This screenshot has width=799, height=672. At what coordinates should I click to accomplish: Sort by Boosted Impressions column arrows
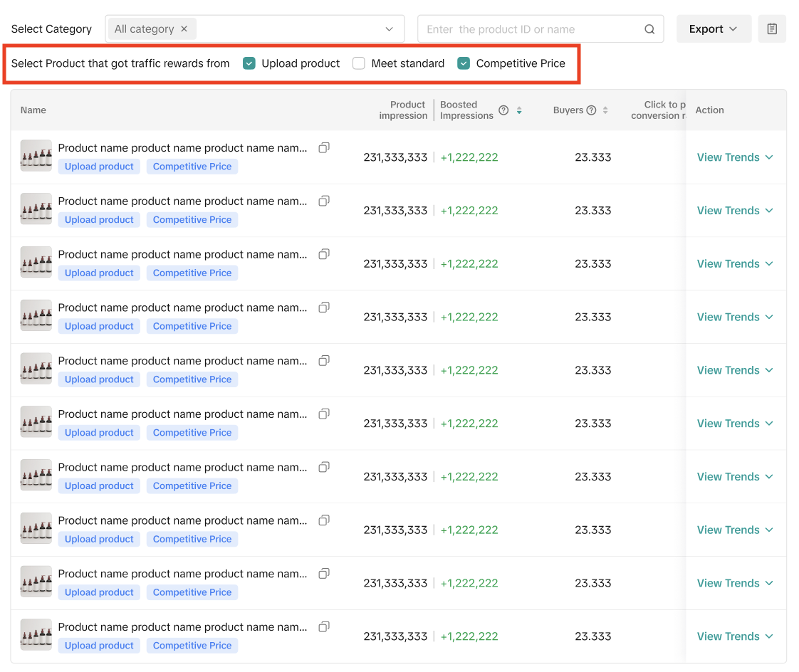[519, 110]
